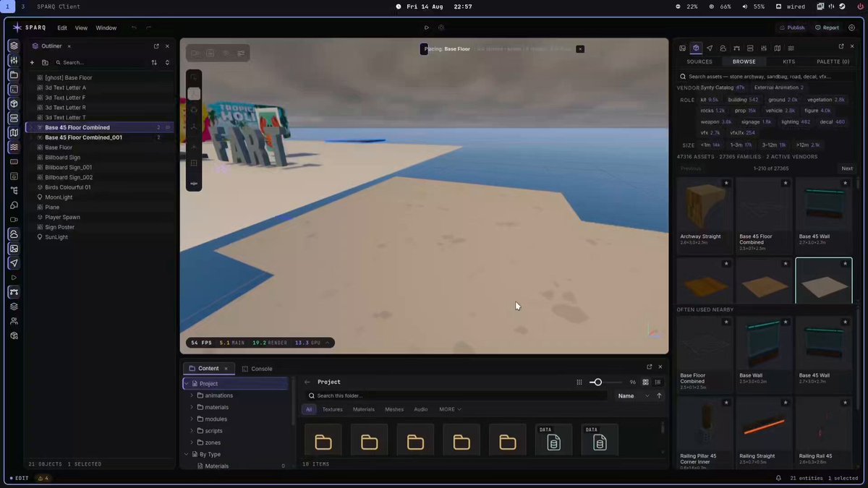The height and width of the screenshot is (488, 868).
Task: Click the Report button
Action: (827, 27)
